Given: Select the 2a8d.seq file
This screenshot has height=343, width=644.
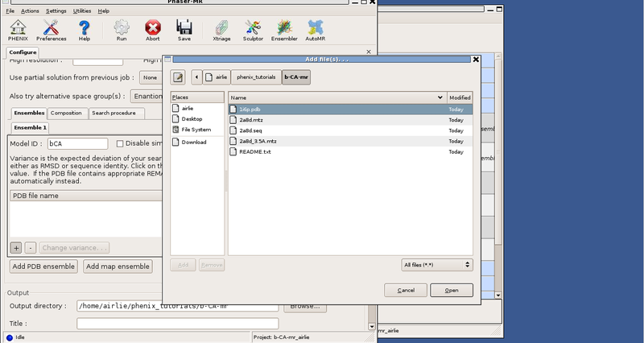Looking at the screenshot, I should pos(250,130).
